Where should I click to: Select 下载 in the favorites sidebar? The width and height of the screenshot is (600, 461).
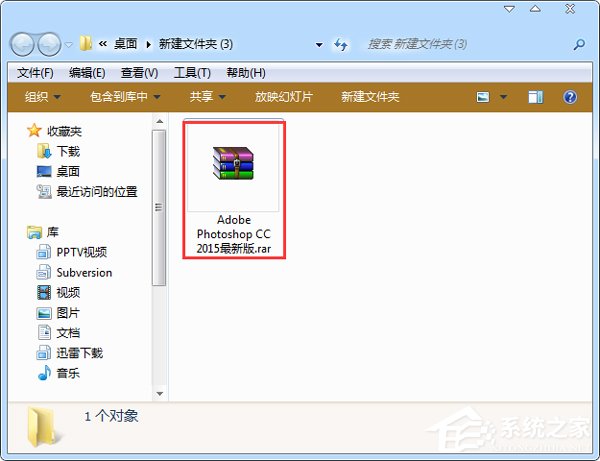68,151
